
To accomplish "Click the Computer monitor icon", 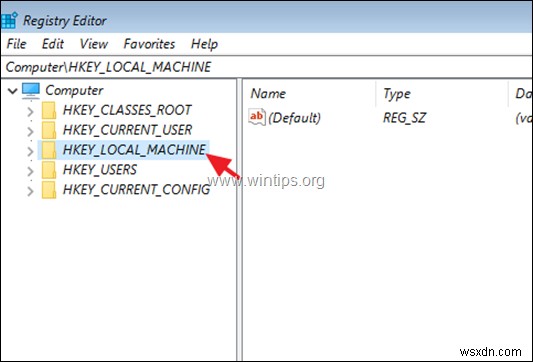I will click(x=31, y=90).
